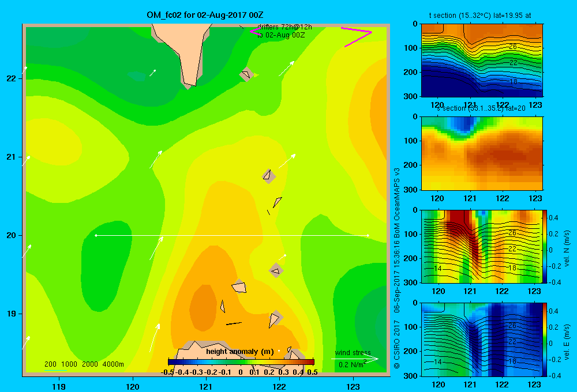The image size is (577, 392).
Task: Open the eastward velocity section plot
Action: (482, 340)
